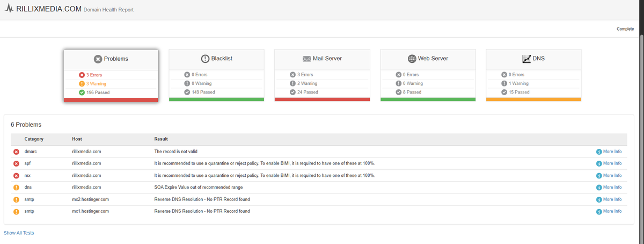Click the Complete status label

(625, 29)
